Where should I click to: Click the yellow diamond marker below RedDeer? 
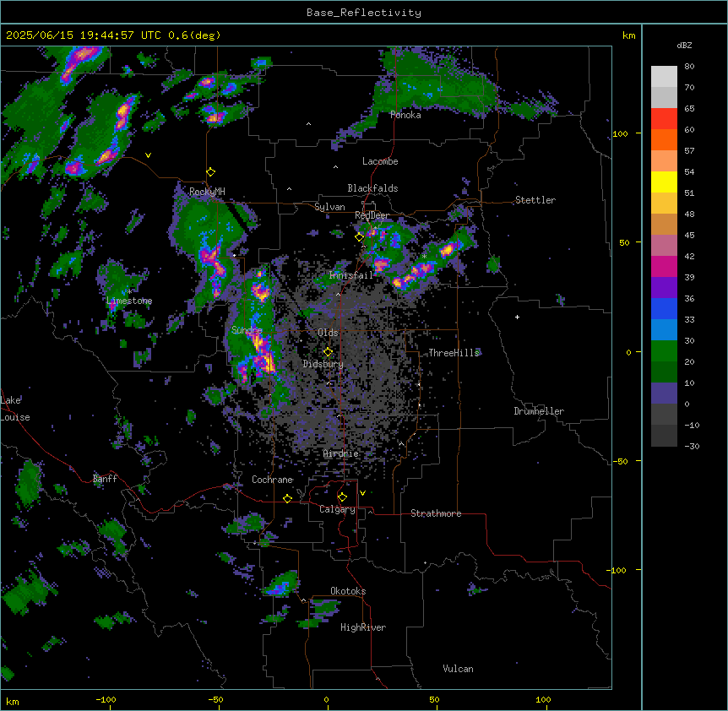pyautogui.click(x=359, y=237)
